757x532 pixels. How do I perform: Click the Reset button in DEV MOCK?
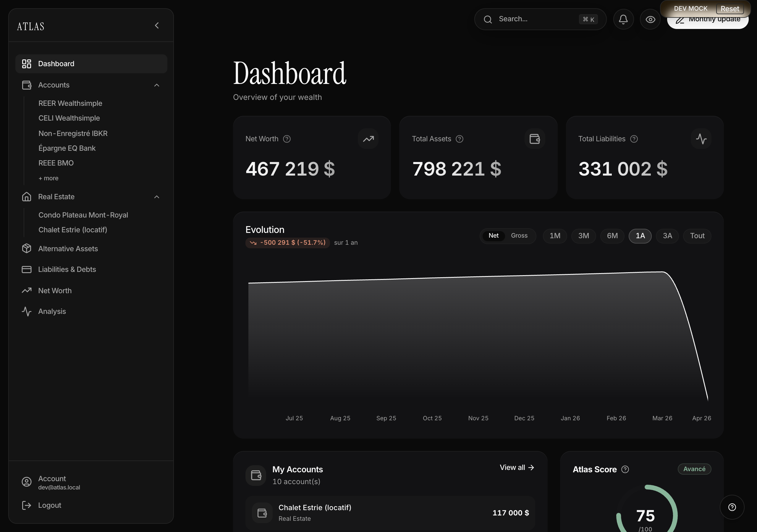coord(729,9)
